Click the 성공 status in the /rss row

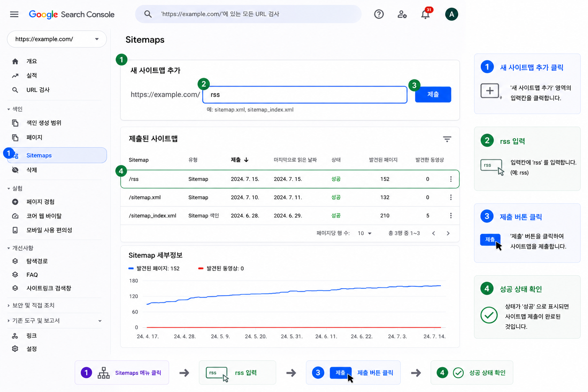pos(336,179)
